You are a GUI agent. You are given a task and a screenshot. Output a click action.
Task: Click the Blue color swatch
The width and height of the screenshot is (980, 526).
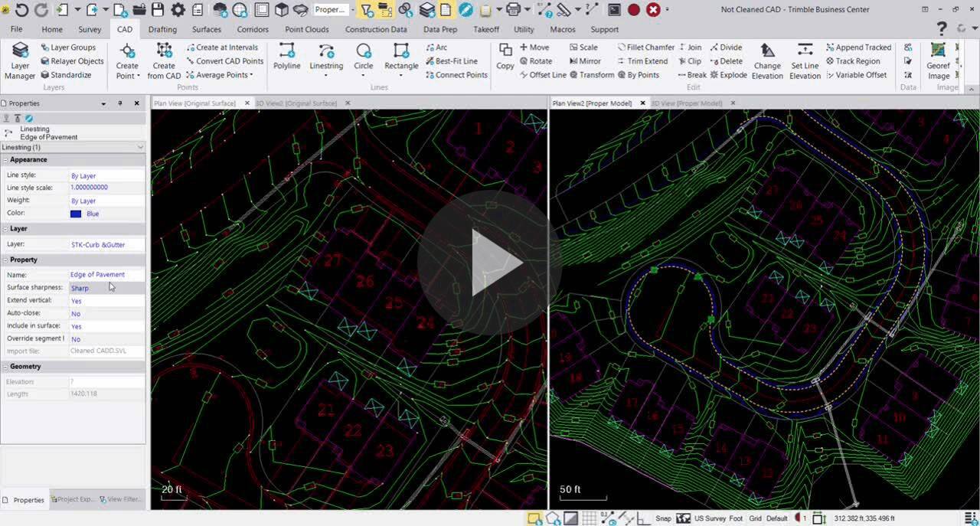[x=76, y=214]
